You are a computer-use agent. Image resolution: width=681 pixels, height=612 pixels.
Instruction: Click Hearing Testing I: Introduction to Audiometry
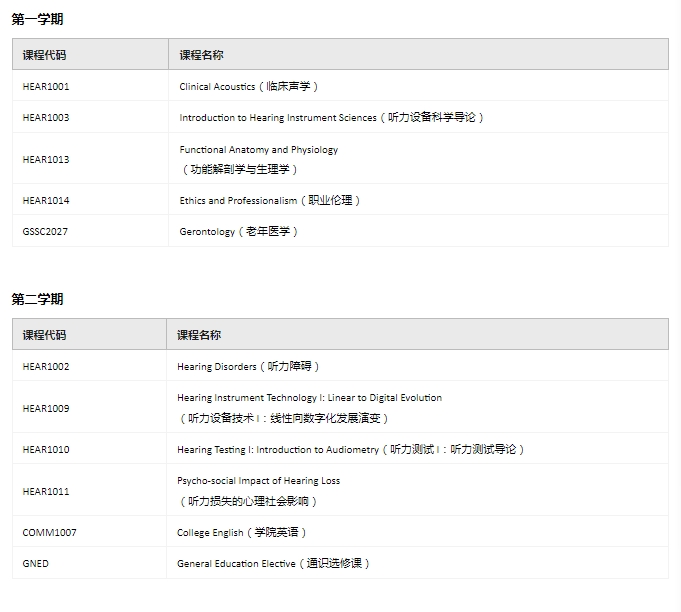[350, 450]
